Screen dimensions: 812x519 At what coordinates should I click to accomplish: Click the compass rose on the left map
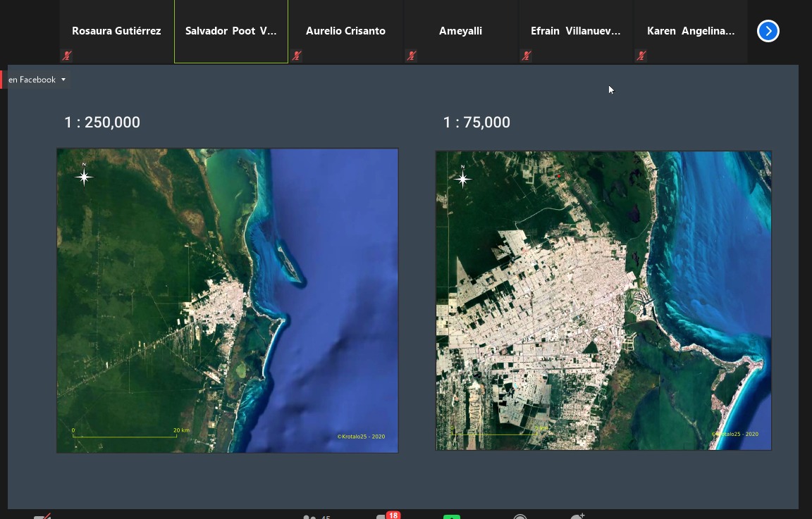pos(84,176)
